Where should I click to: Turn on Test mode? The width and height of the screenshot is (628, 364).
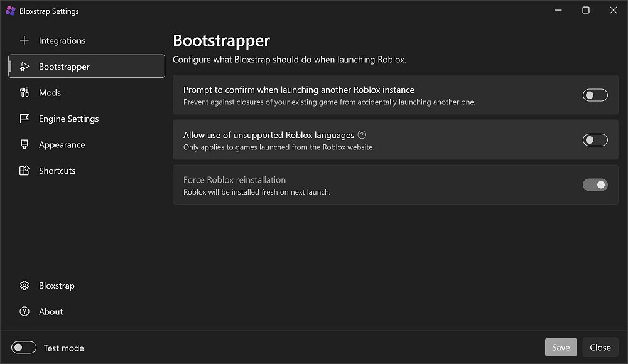[x=24, y=348]
